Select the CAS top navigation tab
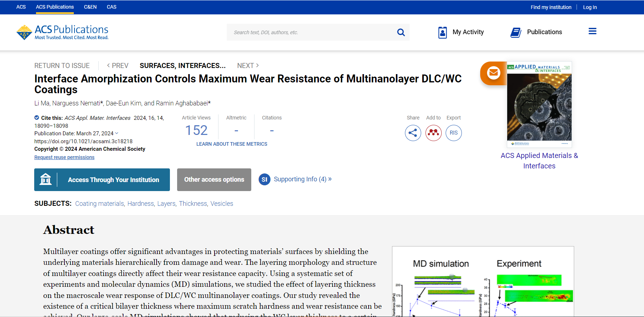This screenshot has height=317, width=644. pyautogui.click(x=112, y=7)
